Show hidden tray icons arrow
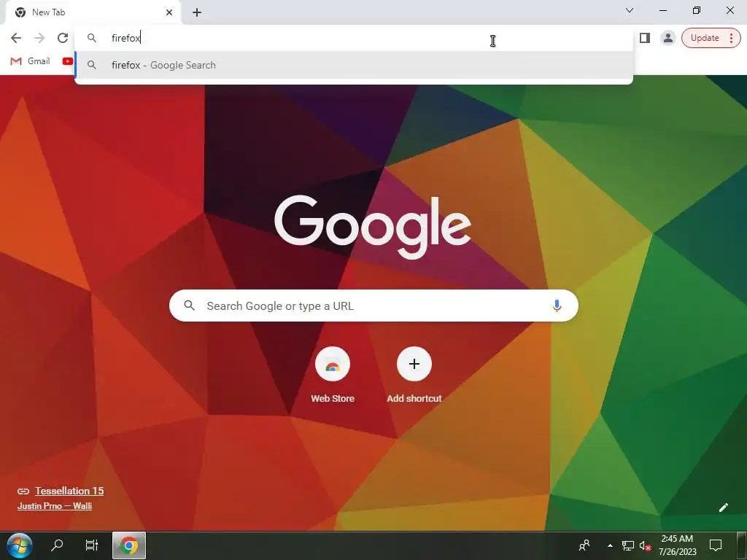 click(x=610, y=545)
